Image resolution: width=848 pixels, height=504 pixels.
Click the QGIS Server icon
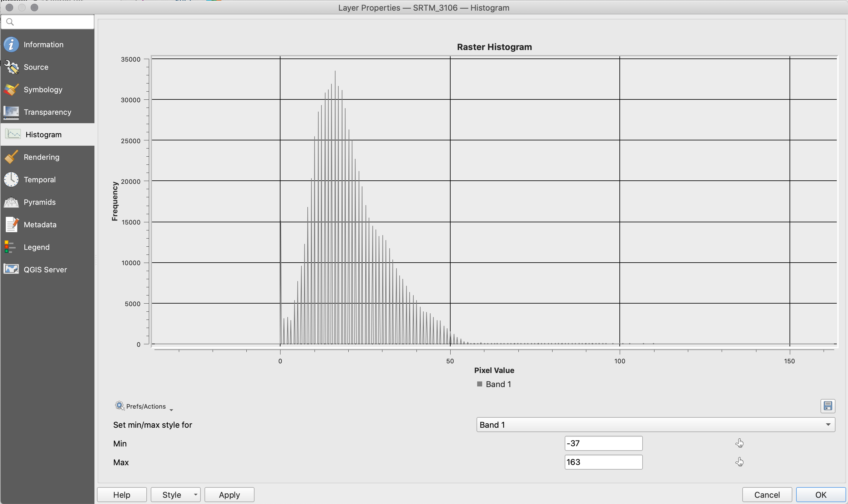11,269
